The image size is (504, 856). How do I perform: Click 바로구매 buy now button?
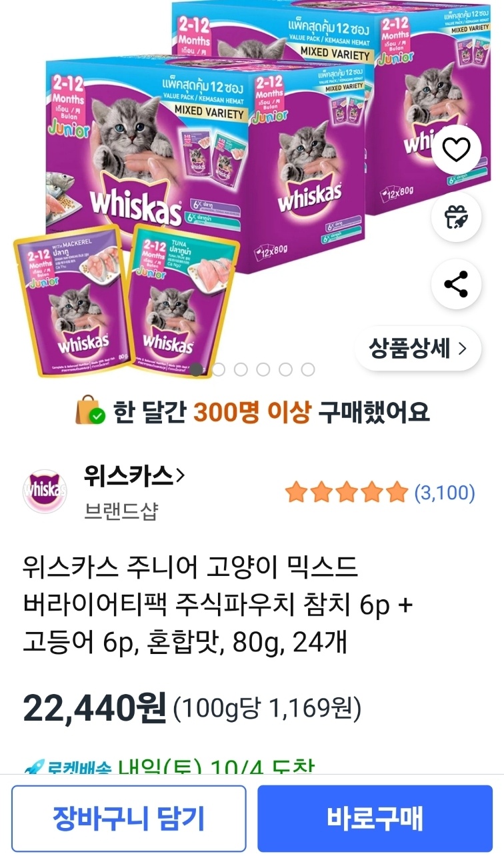click(375, 819)
